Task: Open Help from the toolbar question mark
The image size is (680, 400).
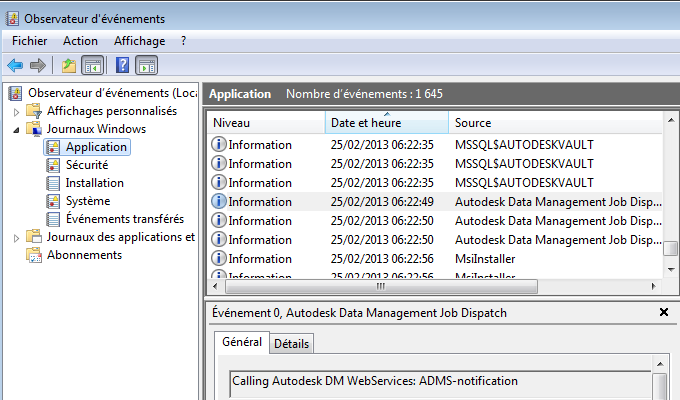Action: click(x=122, y=66)
